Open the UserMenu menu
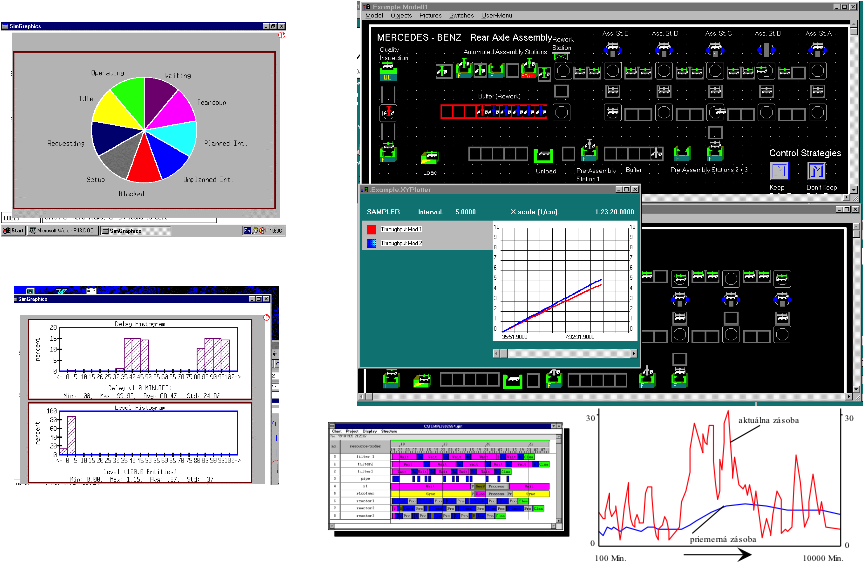This screenshot has height=565, width=864. pos(497,15)
